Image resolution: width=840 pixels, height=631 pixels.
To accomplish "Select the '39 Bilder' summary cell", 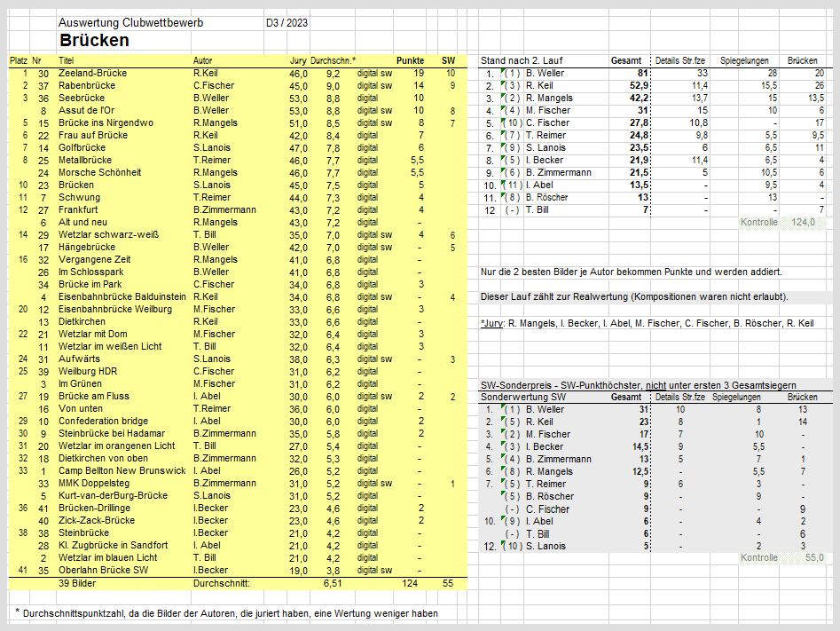I will tap(77, 583).
